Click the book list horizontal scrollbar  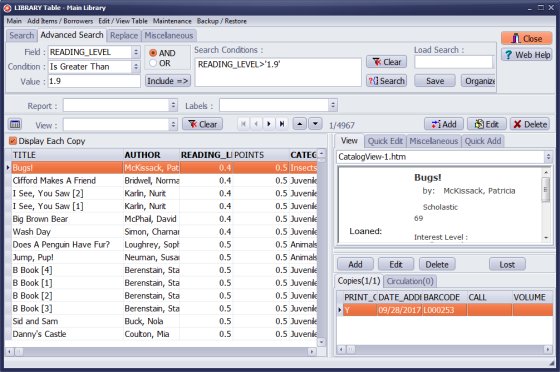click(x=161, y=352)
